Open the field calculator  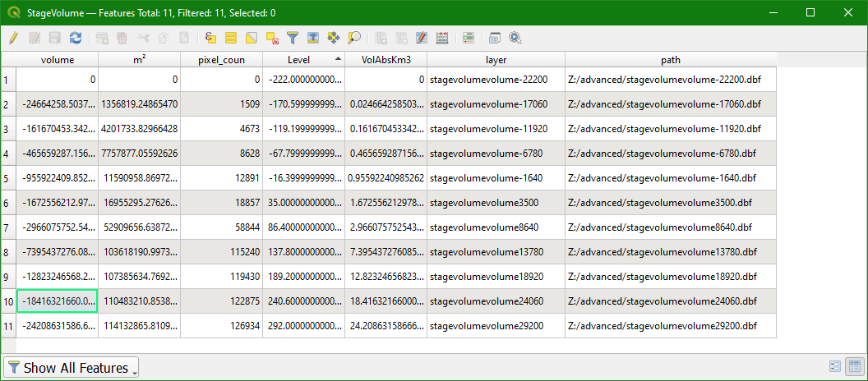click(442, 38)
